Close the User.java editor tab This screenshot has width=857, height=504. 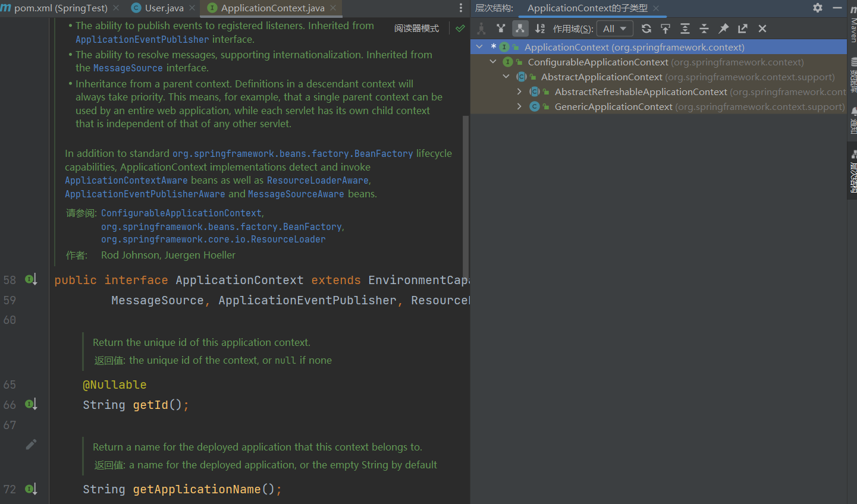(192, 8)
